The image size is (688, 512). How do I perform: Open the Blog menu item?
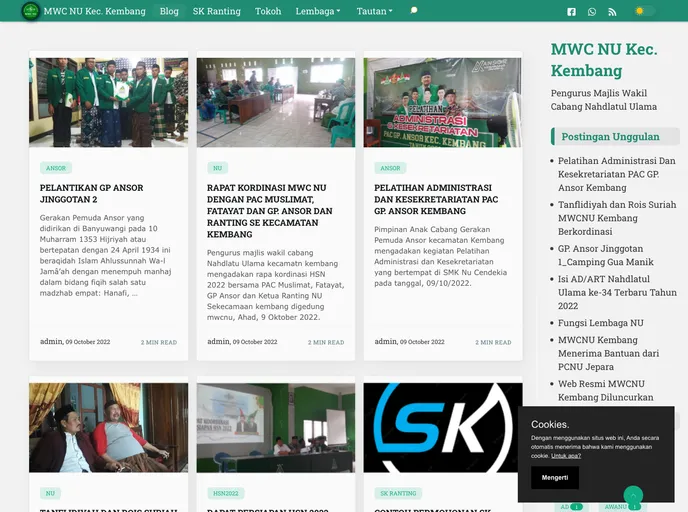tap(169, 11)
